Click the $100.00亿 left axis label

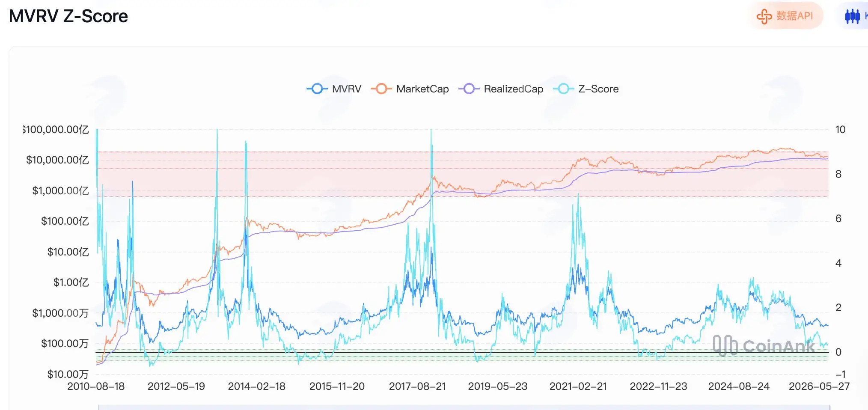point(65,221)
